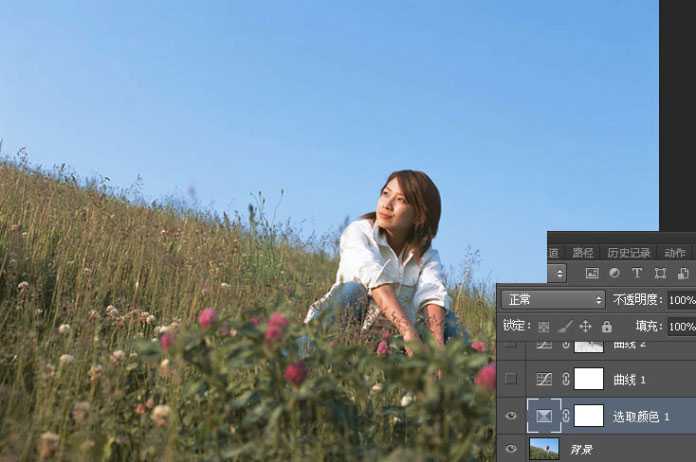Click the lock image pixels brush icon
Screen dimensions: 696x462
coord(565,326)
